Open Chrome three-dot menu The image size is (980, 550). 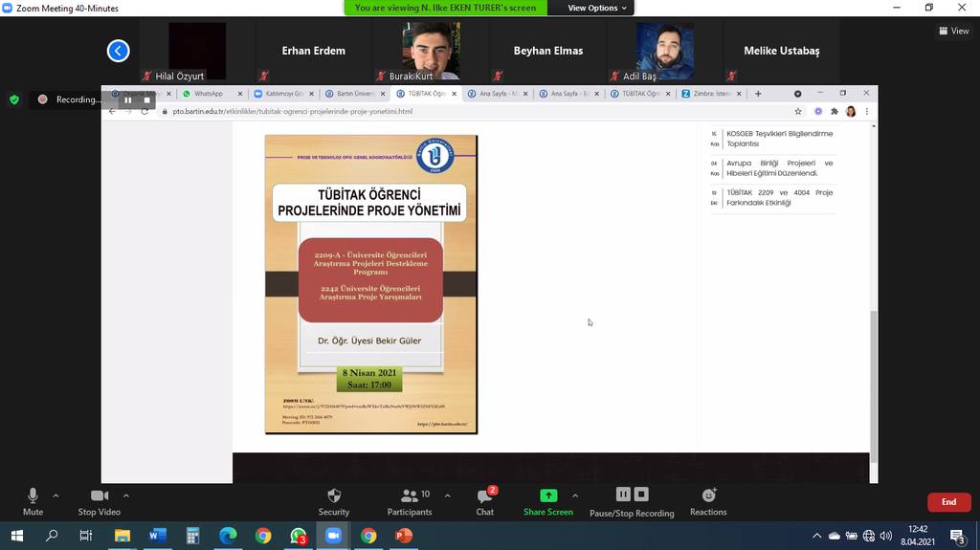coord(867,111)
